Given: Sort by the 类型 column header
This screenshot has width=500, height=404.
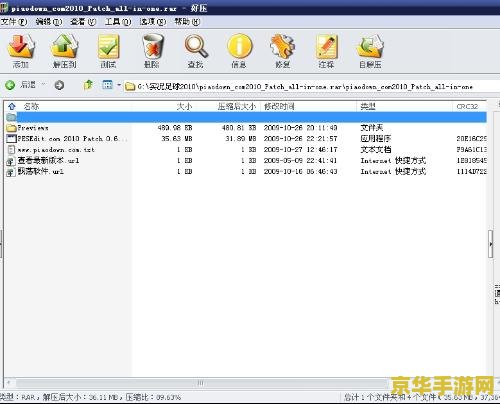Looking at the screenshot, I should 368,106.
